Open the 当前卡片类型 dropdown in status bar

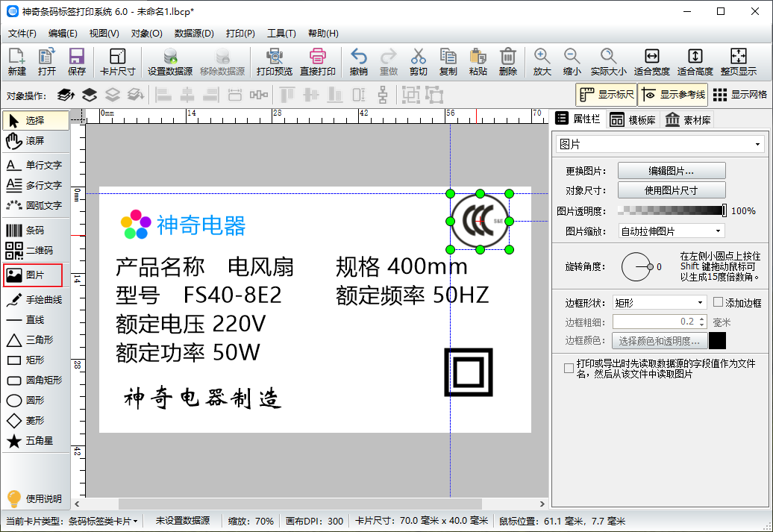72,521
